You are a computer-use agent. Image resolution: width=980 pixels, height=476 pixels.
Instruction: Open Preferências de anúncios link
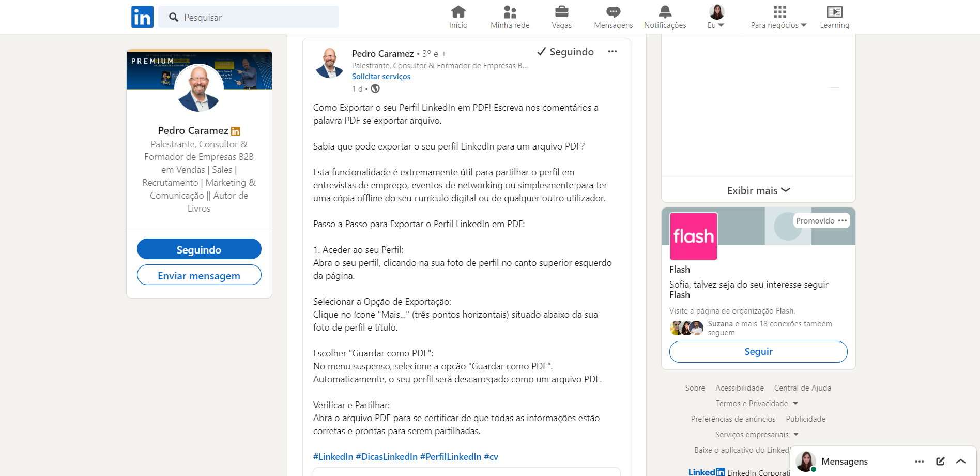[x=733, y=419]
